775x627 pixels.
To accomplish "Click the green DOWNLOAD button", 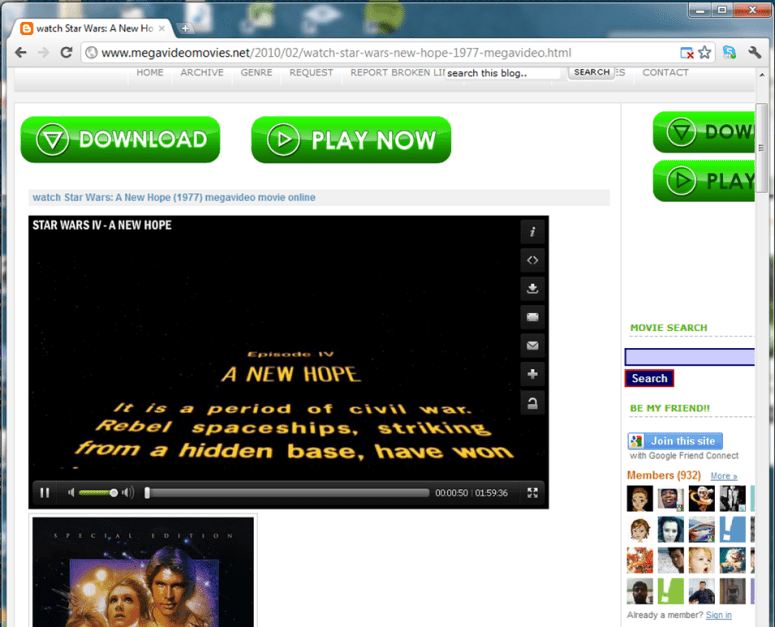I will click(x=120, y=140).
